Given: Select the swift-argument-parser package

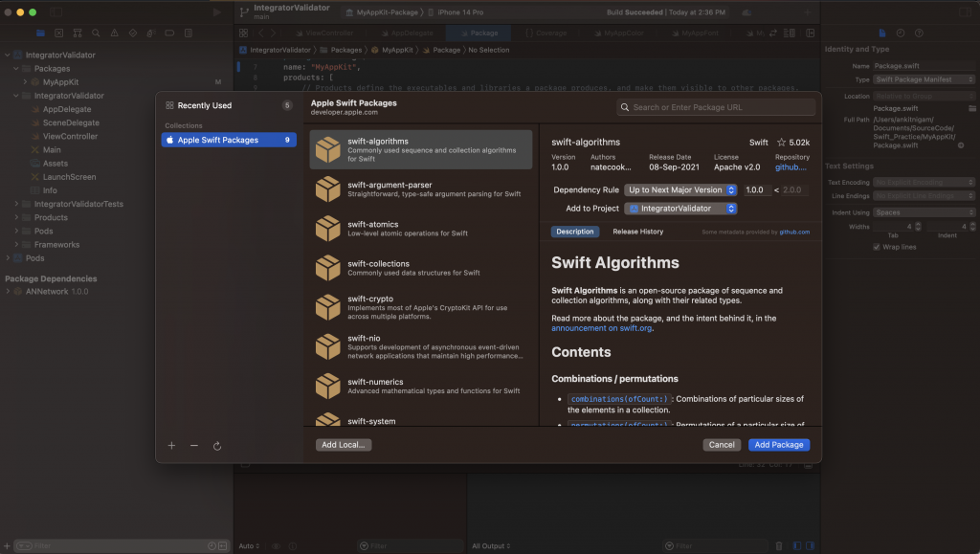Looking at the screenshot, I should coord(421,189).
